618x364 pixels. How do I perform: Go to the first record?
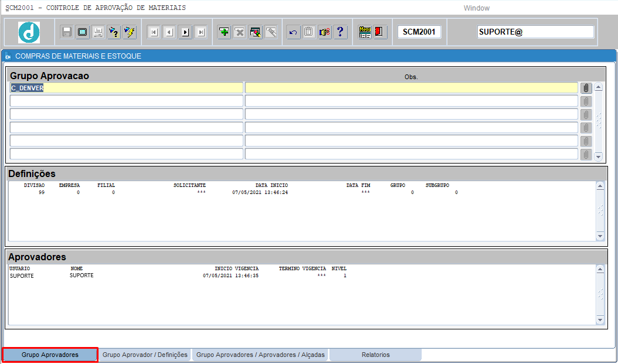(154, 32)
